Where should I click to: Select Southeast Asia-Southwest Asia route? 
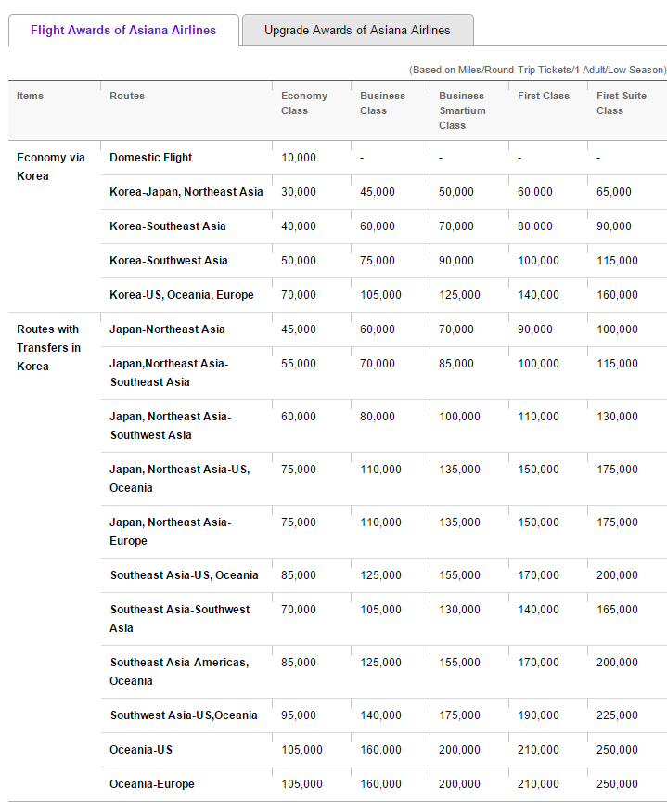coord(180,619)
